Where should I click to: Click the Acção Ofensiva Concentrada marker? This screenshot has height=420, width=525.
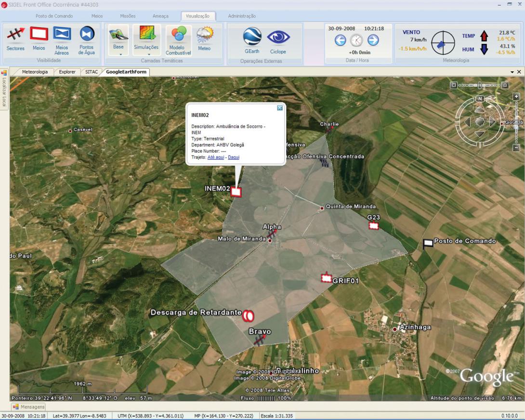tap(324, 163)
